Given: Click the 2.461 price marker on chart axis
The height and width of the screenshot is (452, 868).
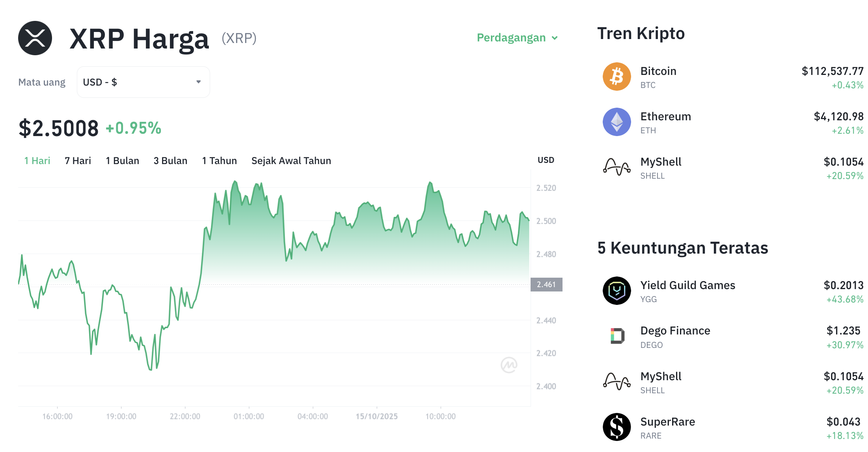Looking at the screenshot, I should (x=546, y=284).
